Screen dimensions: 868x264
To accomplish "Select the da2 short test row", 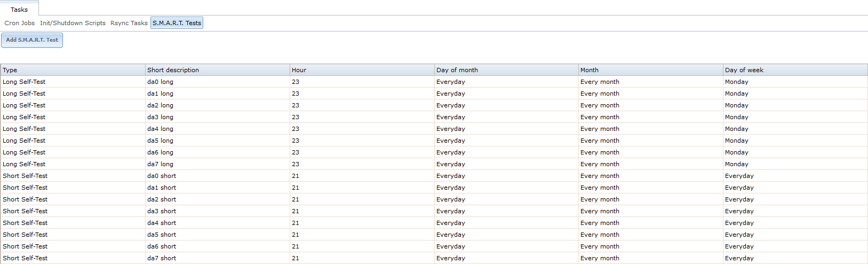I will coord(434,199).
